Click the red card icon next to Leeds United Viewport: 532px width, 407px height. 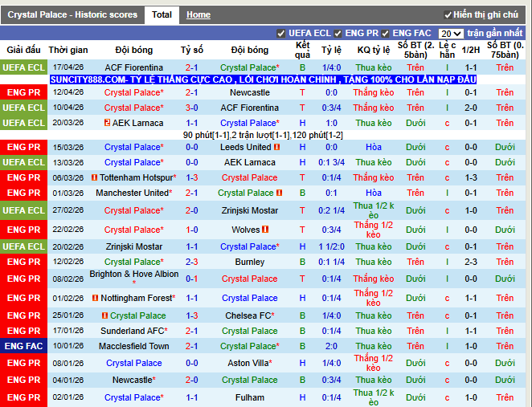276,148
